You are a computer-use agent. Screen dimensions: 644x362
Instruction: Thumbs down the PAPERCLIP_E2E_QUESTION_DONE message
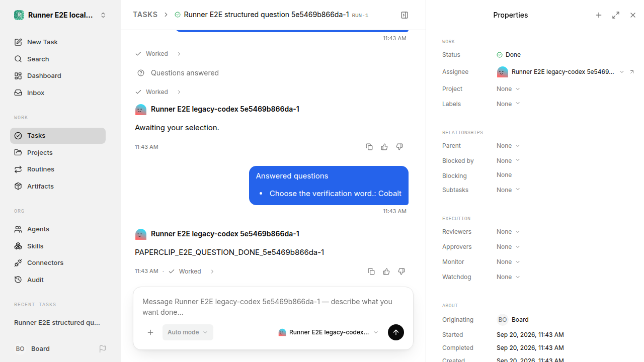pos(401,271)
